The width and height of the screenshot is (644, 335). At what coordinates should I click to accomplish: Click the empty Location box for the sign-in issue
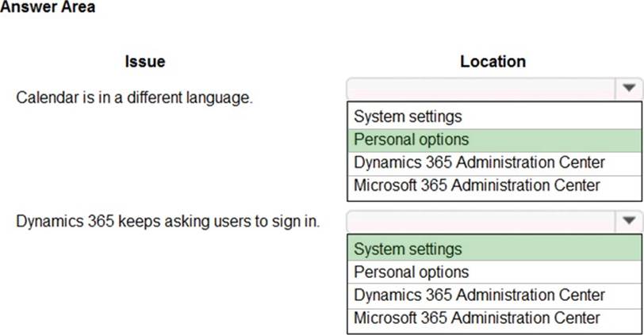click(x=480, y=221)
